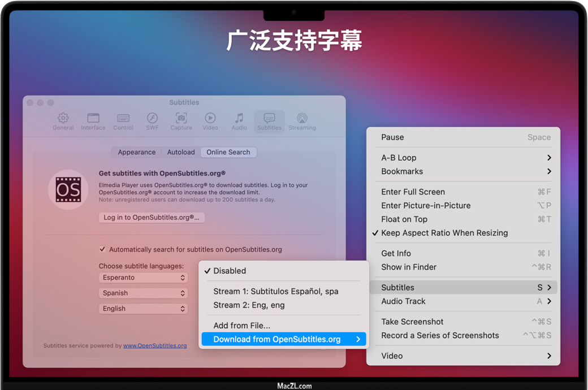Toggle Keep Aspect Ratio When Resizing
Screen dimensions: 588x390
[x=444, y=233]
